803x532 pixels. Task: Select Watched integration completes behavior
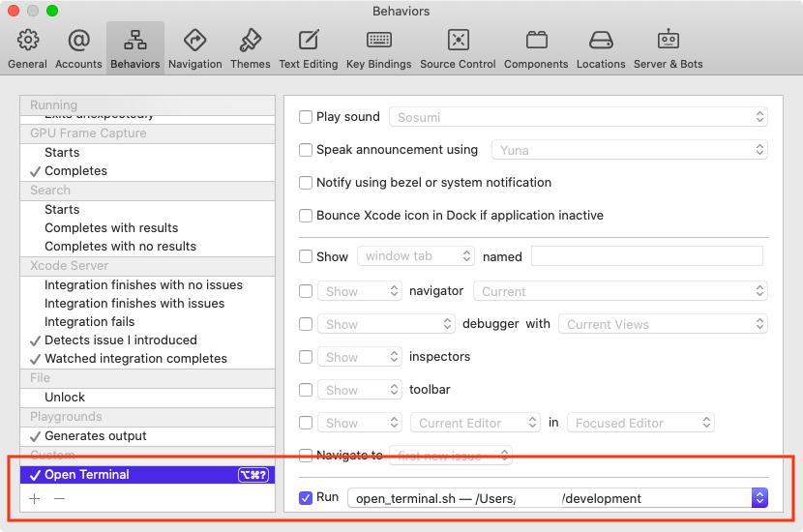coord(147,359)
